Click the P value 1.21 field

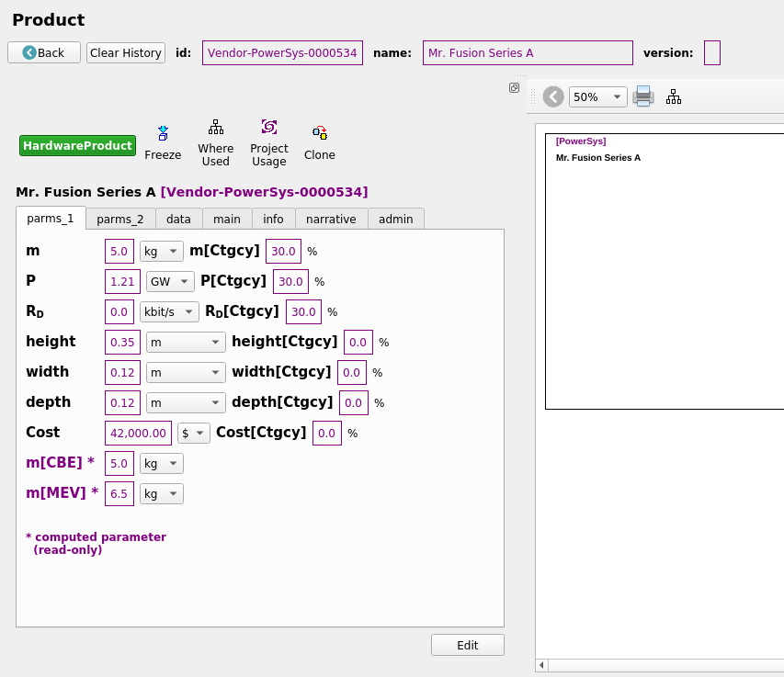(122, 282)
